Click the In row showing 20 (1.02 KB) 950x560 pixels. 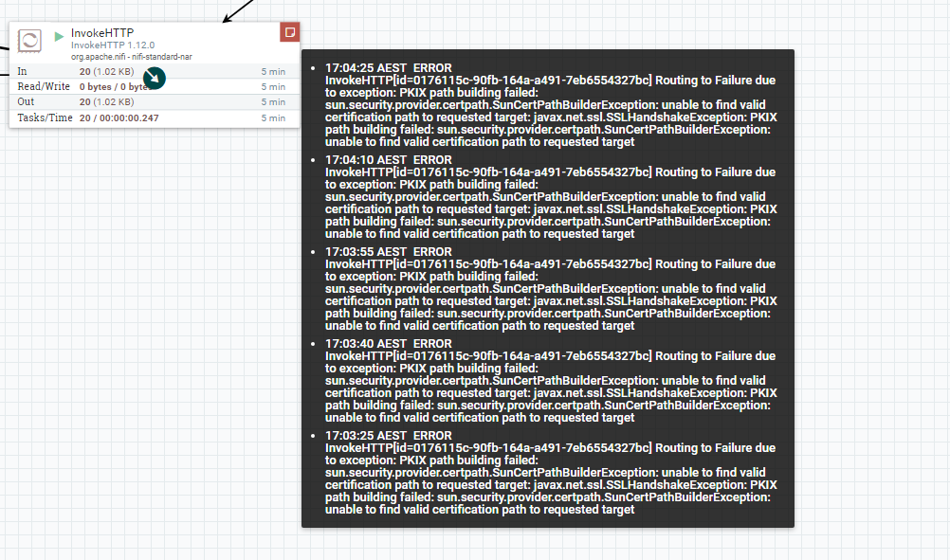[155, 71]
